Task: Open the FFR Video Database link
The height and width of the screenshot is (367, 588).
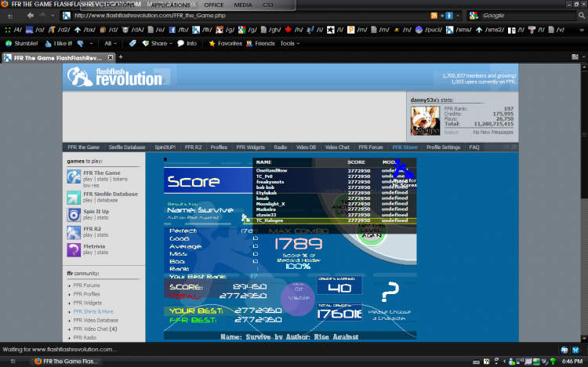Action: (x=96, y=320)
